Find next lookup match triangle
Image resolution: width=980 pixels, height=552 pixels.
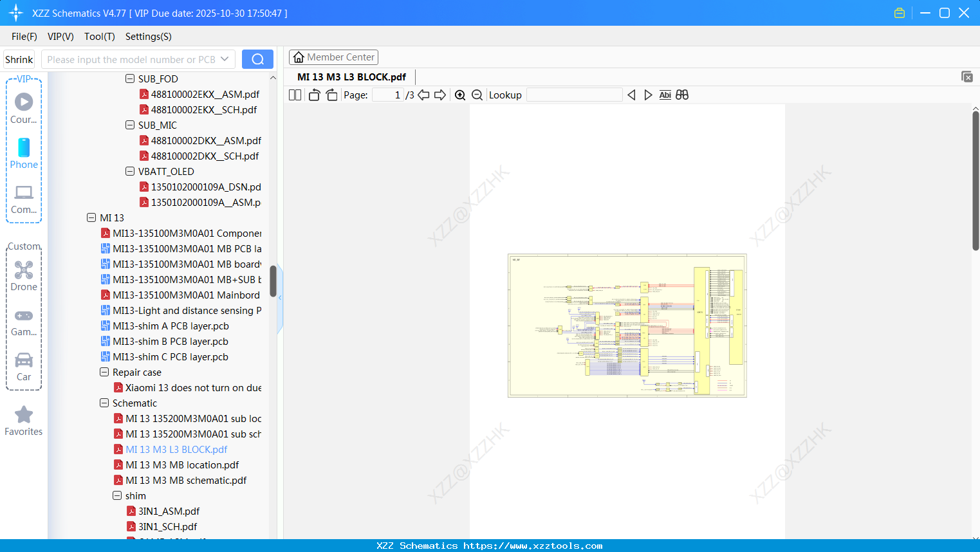click(648, 95)
